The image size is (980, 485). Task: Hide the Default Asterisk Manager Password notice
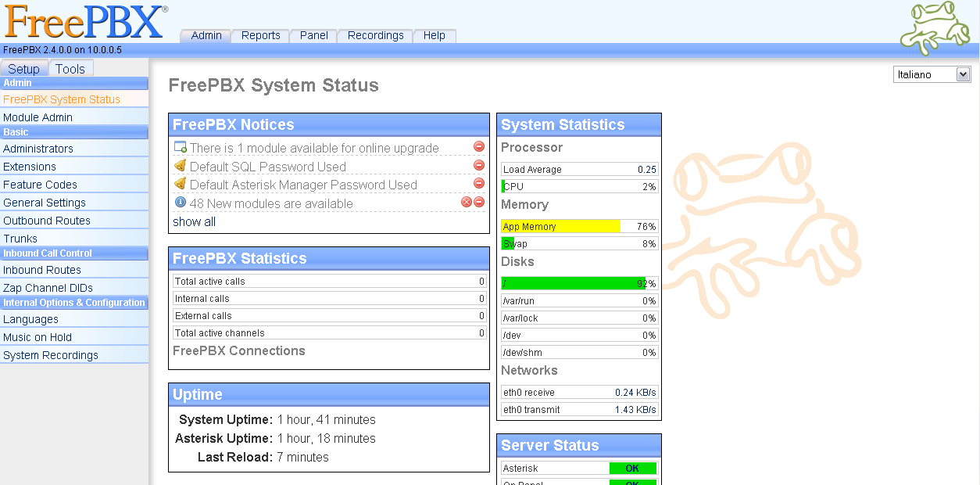click(479, 183)
